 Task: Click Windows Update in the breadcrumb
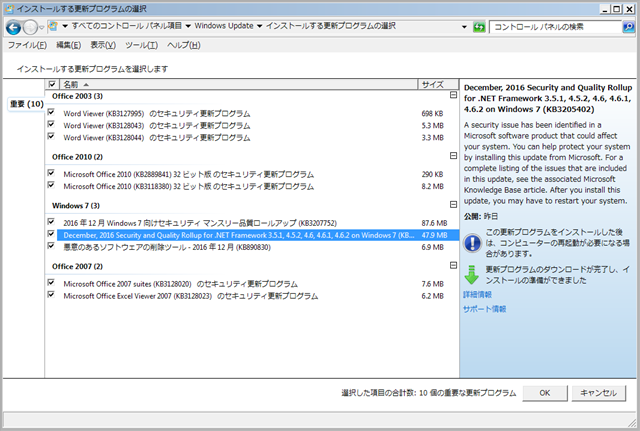[224, 26]
